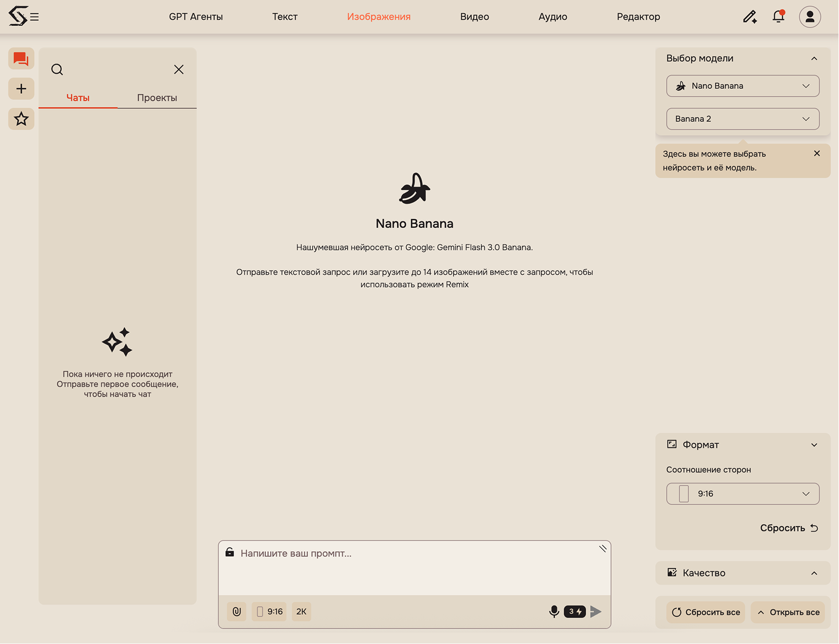Click the Формат section icon

coord(672,444)
